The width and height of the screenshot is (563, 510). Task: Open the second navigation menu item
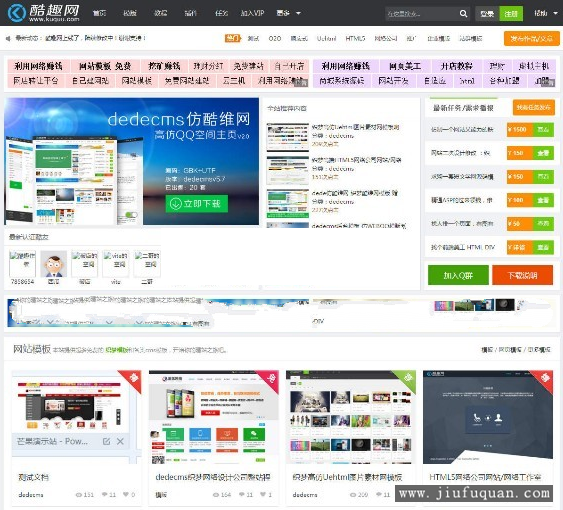130,13
